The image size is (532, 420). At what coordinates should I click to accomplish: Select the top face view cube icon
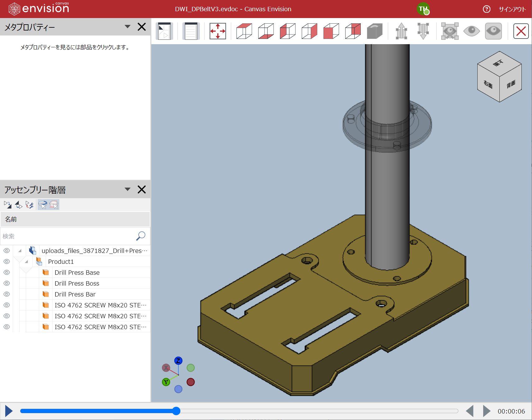pos(244,31)
